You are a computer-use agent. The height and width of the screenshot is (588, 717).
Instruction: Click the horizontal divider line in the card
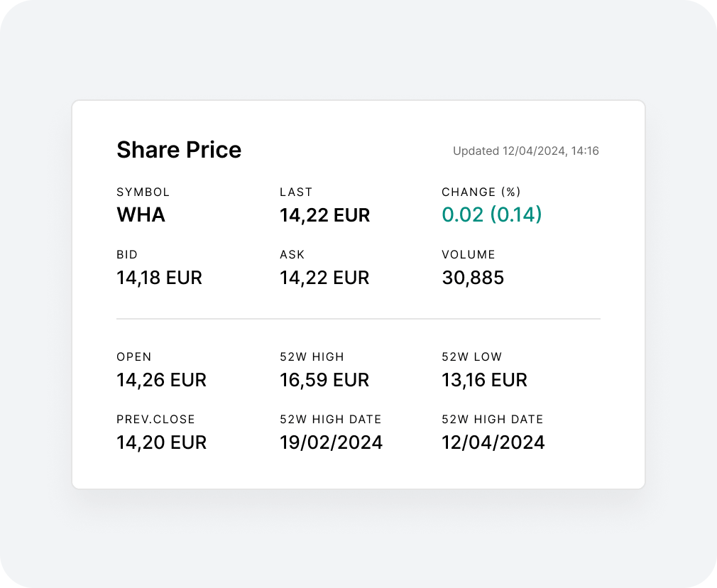click(x=358, y=318)
